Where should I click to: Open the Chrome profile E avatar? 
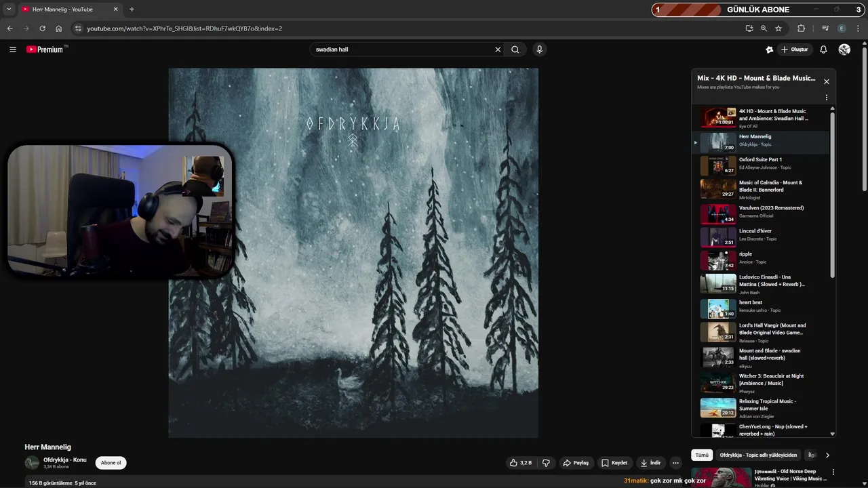pos(842,28)
